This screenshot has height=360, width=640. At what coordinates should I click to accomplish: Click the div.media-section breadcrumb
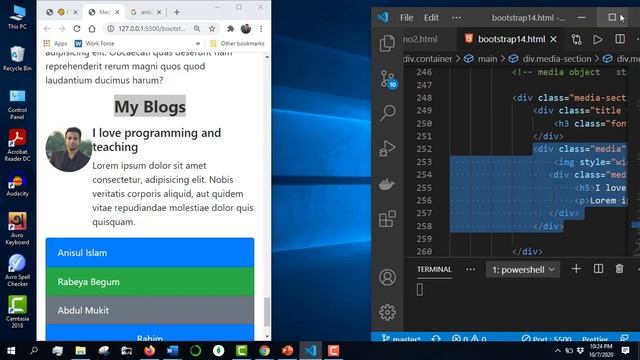(x=557, y=59)
